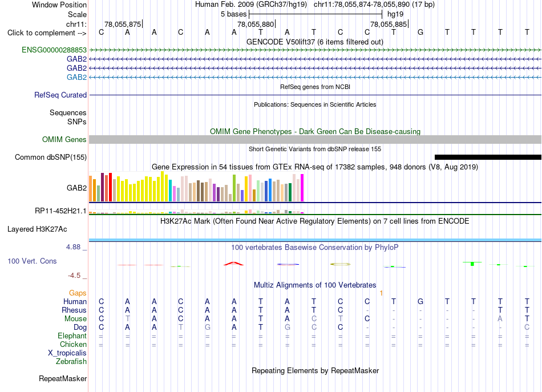
Task: Click the H3K27Ac Mark ENCODE track title
Action: (x=315, y=221)
